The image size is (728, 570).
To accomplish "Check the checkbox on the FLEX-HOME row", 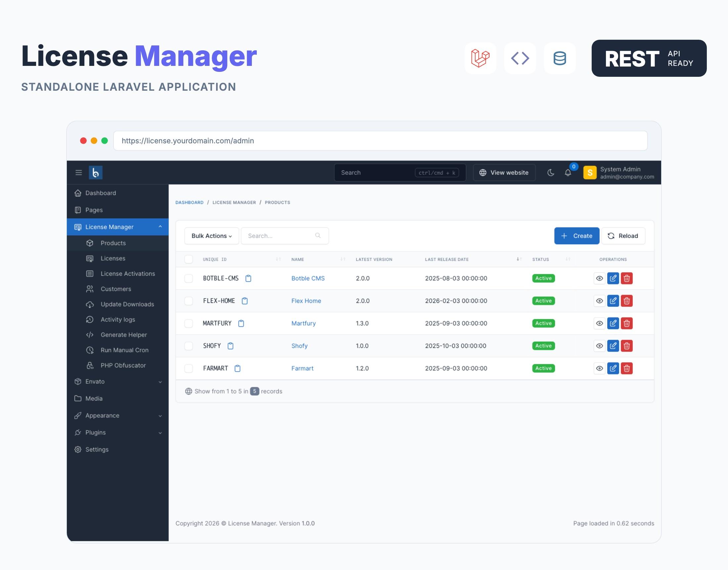I will (x=189, y=301).
